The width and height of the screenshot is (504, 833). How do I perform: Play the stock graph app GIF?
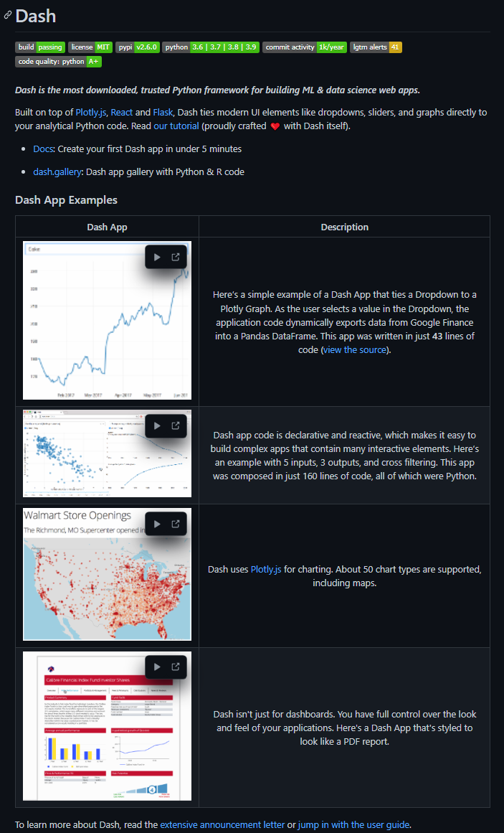pyautogui.click(x=157, y=257)
